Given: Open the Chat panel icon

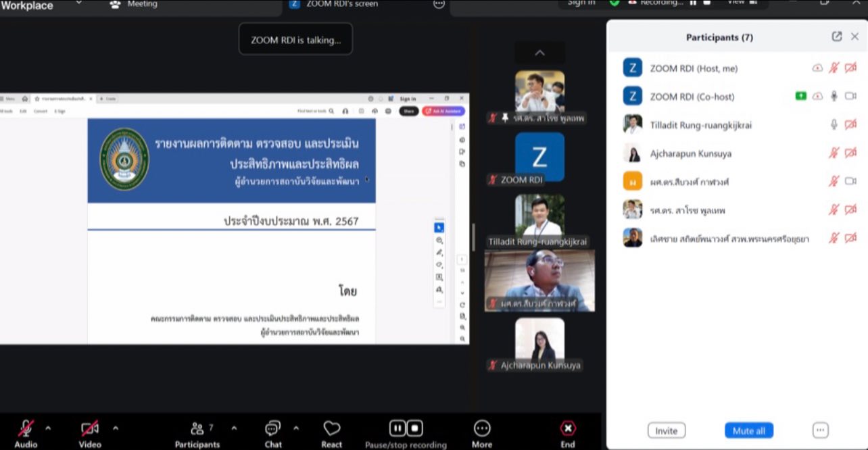Looking at the screenshot, I should point(272,428).
